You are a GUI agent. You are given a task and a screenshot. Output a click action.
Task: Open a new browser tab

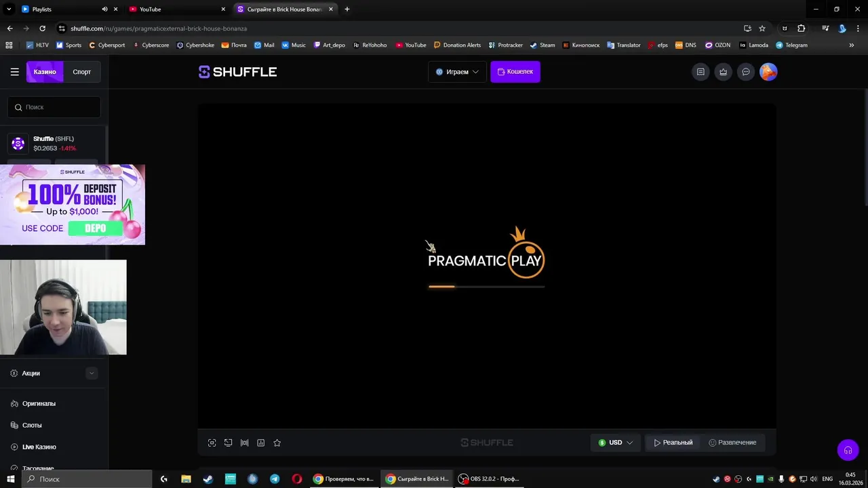pyautogui.click(x=347, y=9)
